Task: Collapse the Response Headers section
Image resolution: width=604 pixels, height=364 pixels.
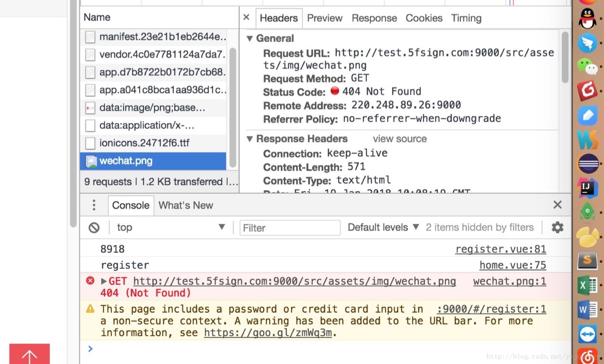Action: [x=250, y=139]
